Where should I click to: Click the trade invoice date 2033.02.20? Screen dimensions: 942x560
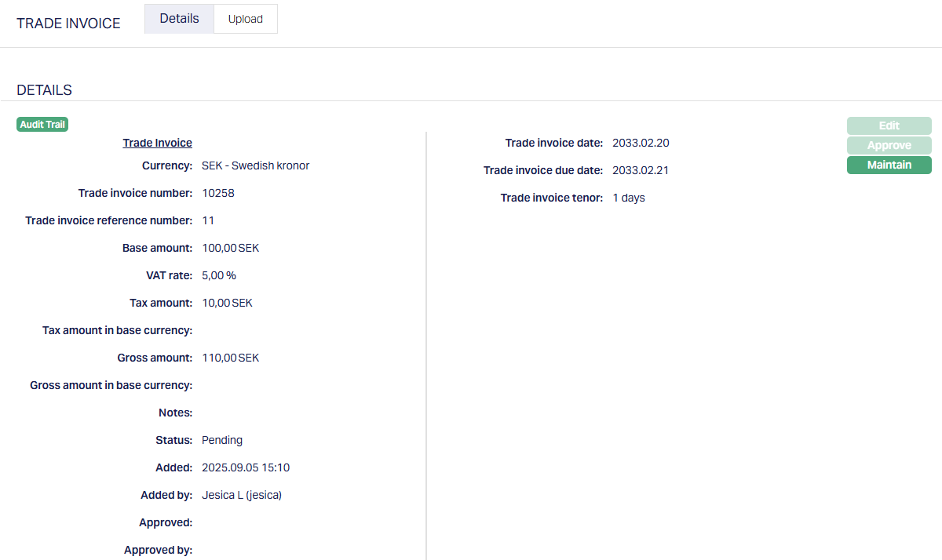coord(641,143)
